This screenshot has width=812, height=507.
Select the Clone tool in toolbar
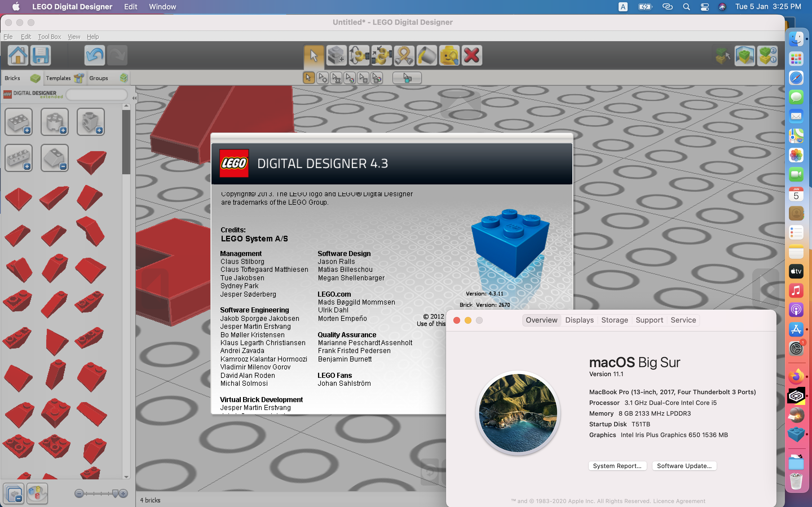[x=336, y=55]
